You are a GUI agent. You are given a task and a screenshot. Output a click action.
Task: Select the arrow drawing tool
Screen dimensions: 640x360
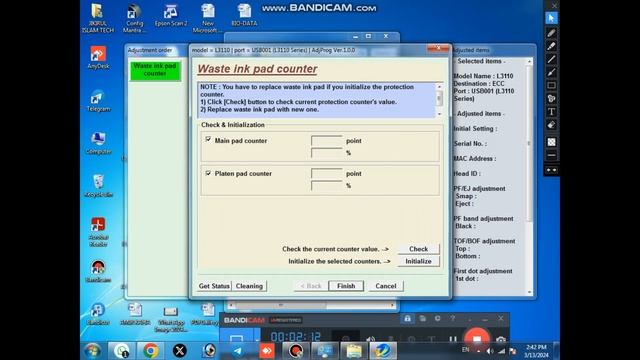click(551, 72)
